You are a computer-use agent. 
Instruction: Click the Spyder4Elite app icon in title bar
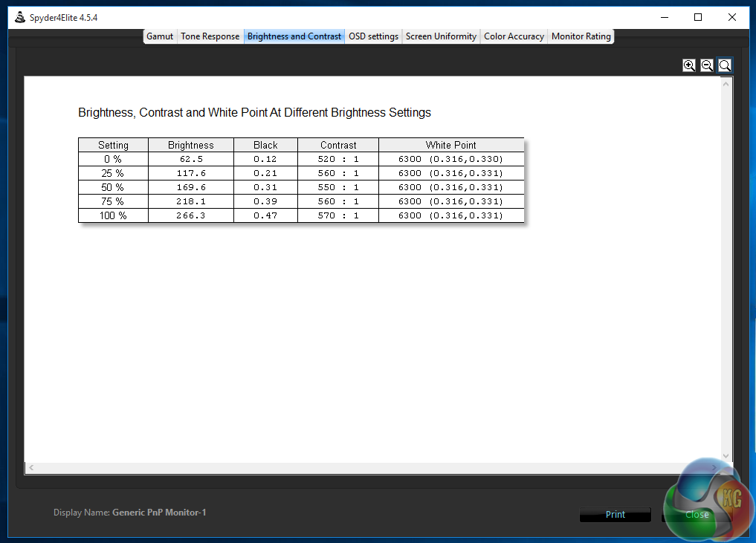coord(20,17)
